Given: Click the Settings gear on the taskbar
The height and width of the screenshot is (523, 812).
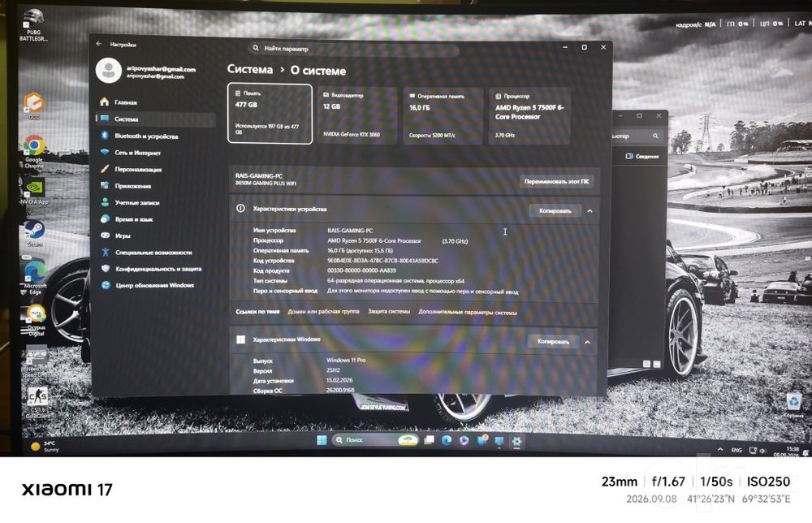Looking at the screenshot, I should tap(516, 441).
